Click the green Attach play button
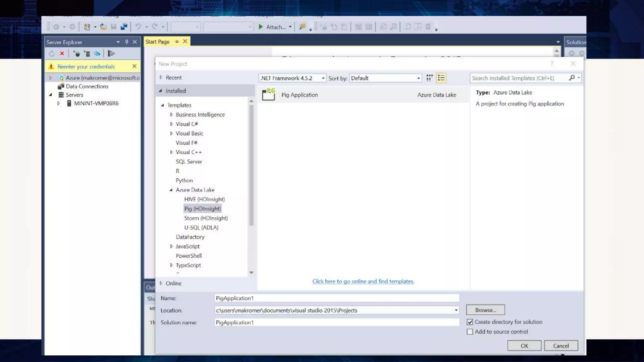 tap(261, 27)
